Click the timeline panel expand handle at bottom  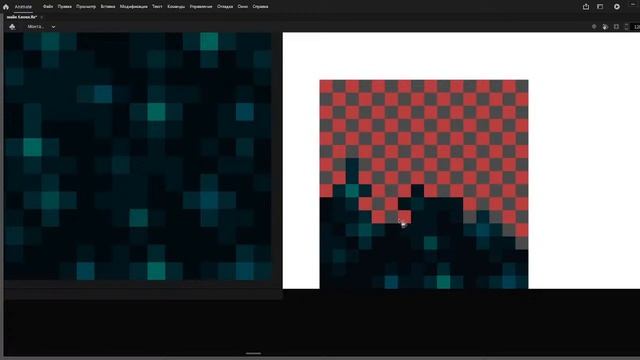(253, 353)
